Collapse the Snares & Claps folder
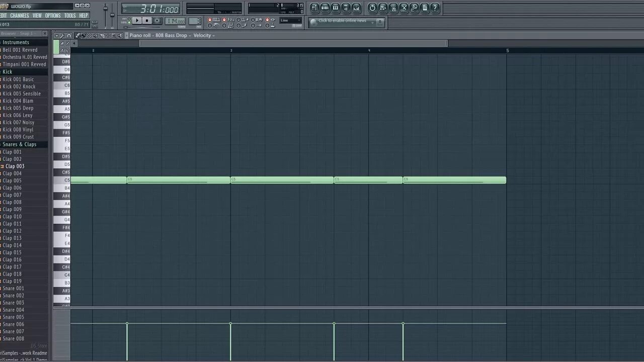644x362 pixels. (19, 144)
